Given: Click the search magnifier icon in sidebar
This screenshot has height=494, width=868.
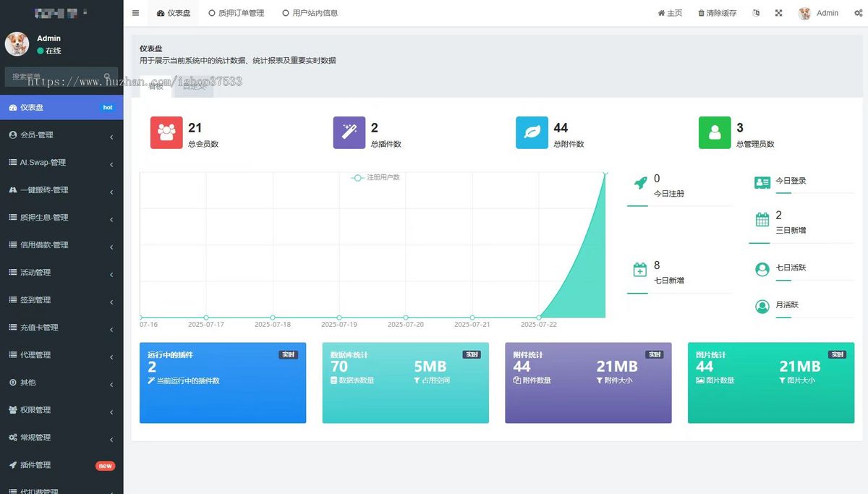Looking at the screenshot, I should point(107,76).
